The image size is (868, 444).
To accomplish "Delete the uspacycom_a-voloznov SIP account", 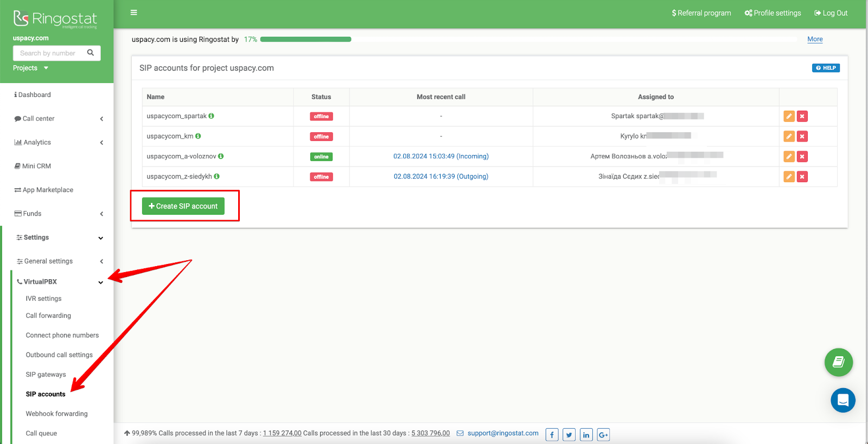I will coord(802,156).
